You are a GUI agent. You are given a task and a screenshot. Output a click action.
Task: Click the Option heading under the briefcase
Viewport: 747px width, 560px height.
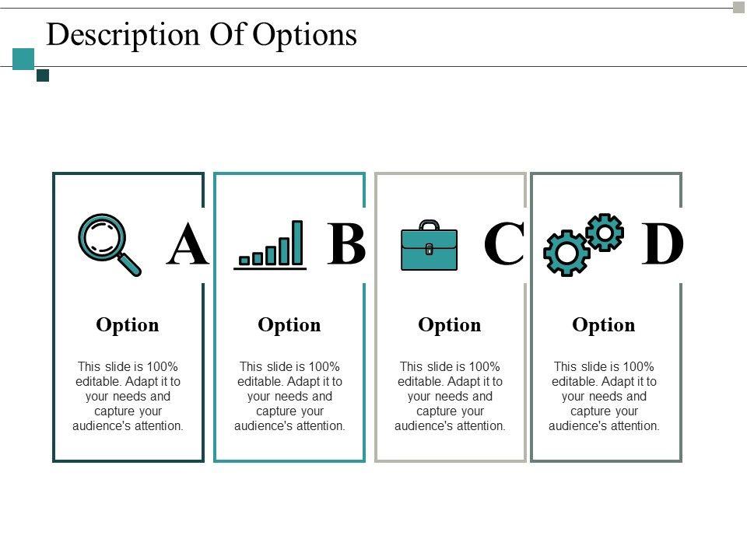tap(450, 325)
